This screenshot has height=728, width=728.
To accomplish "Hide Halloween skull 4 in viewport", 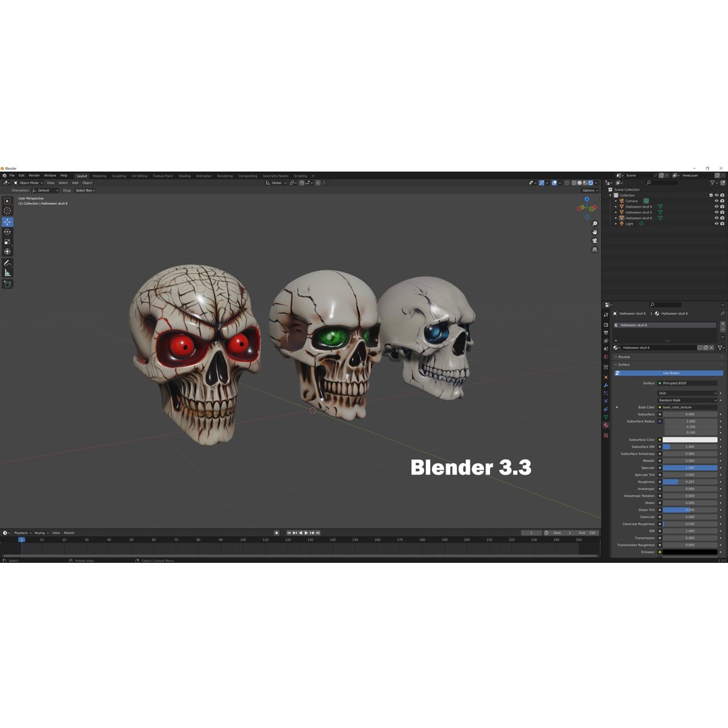I will 717,207.
